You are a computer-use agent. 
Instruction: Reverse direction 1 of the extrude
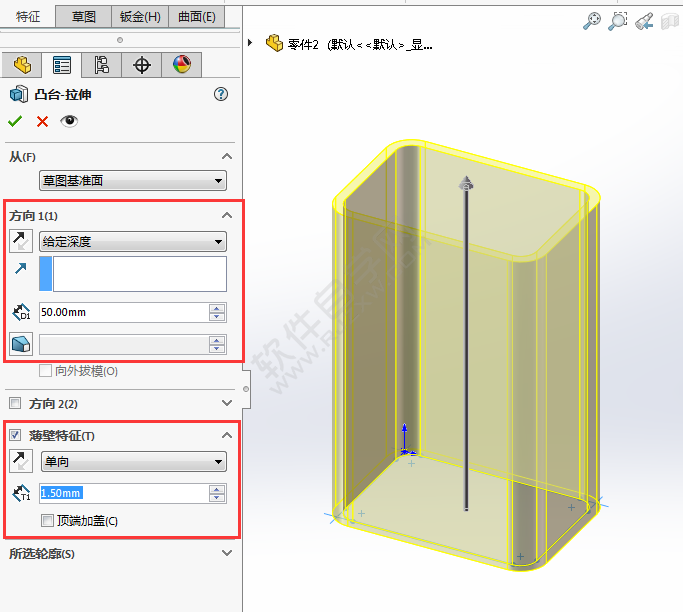20,241
